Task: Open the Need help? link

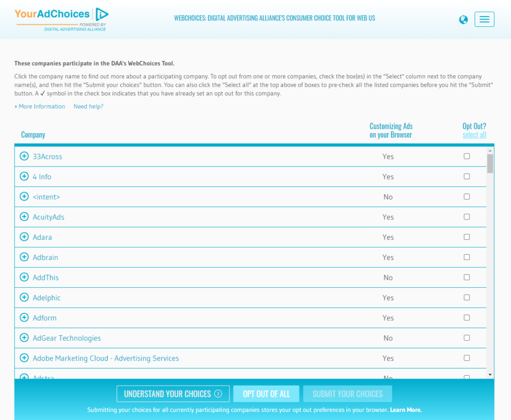Action: 88,107
